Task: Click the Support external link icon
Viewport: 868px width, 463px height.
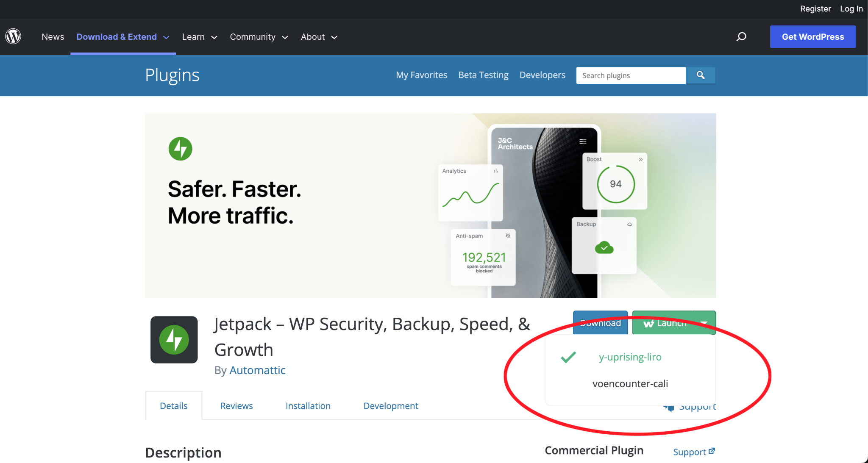Action: point(712,451)
